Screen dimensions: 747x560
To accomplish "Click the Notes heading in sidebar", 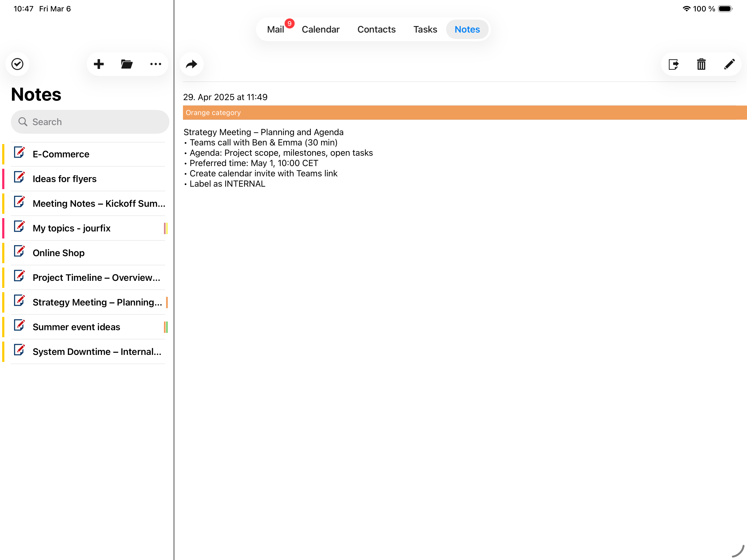I will [x=36, y=94].
